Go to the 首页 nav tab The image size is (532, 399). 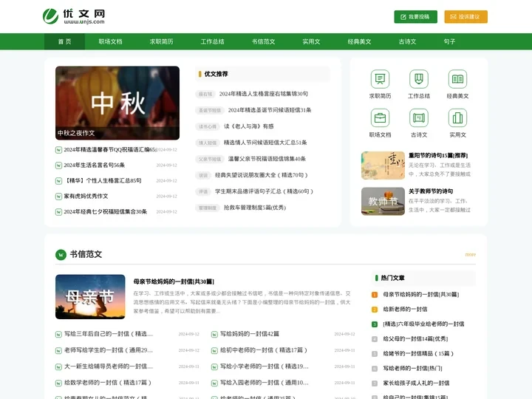[x=64, y=41]
